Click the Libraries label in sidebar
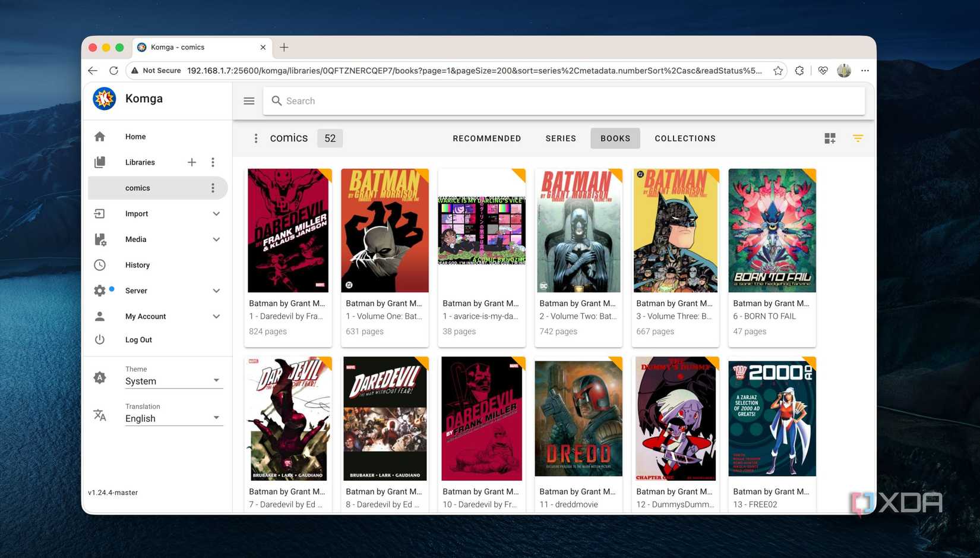 140,162
